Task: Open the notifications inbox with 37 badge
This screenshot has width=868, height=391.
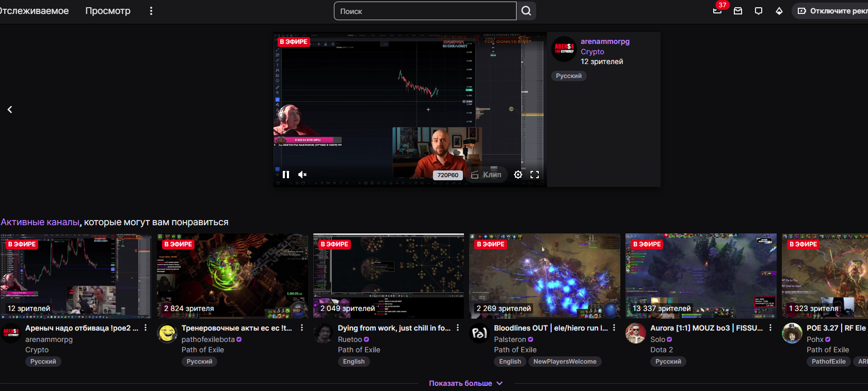Action: 717,10
